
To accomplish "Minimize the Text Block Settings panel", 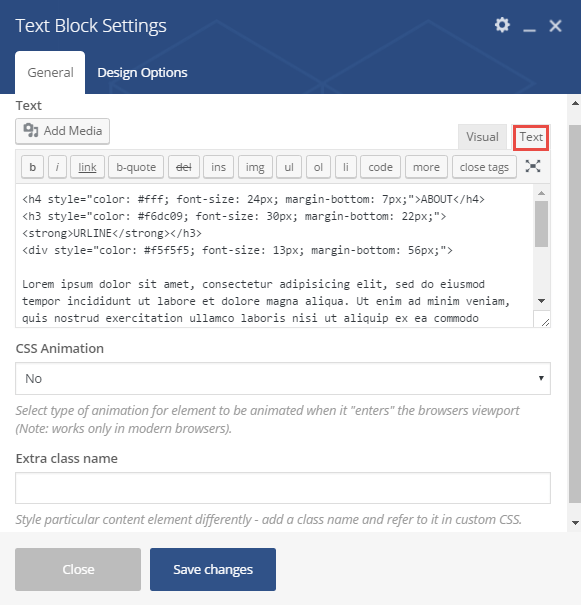I will [529, 27].
